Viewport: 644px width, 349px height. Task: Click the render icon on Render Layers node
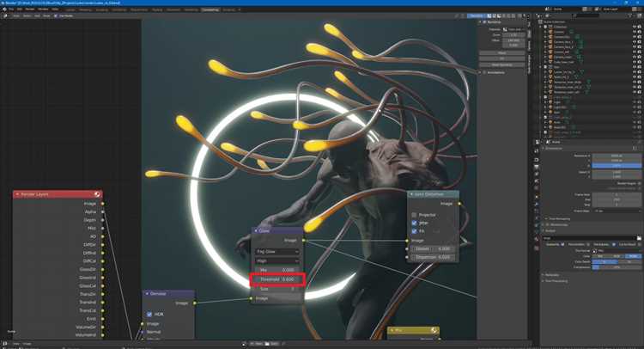click(x=97, y=194)
